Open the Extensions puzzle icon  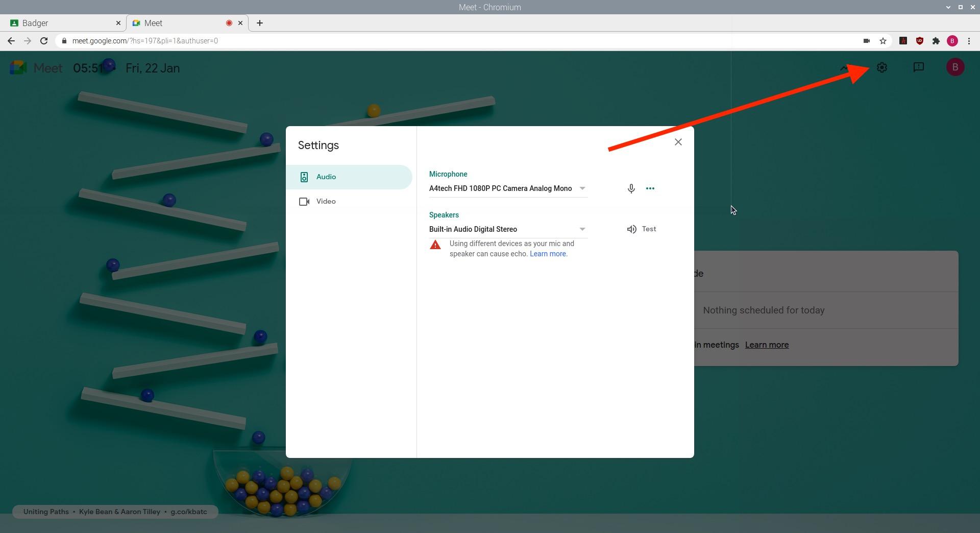(x=936, y=41)
